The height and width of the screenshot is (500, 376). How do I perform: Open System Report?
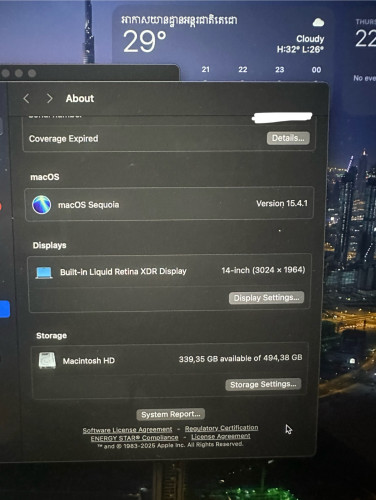coord(171,414)
